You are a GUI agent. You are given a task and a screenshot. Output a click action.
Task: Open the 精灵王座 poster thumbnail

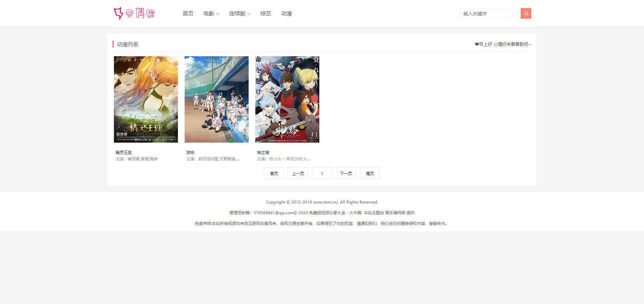click(146, 99)
